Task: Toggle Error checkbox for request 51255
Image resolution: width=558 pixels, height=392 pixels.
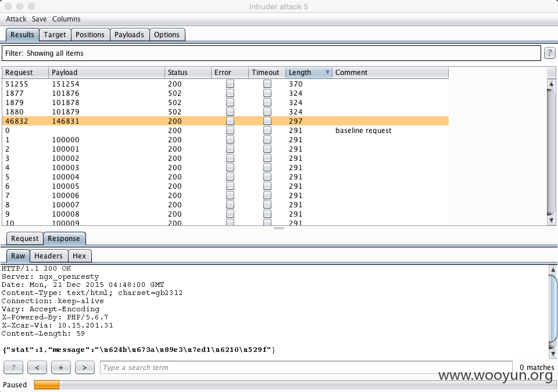Action: point(230,84)
